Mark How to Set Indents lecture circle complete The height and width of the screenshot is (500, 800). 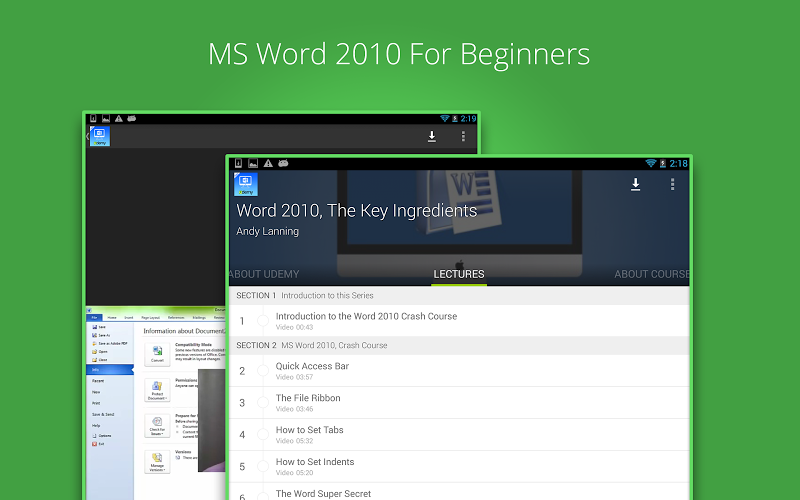point(263,466)
